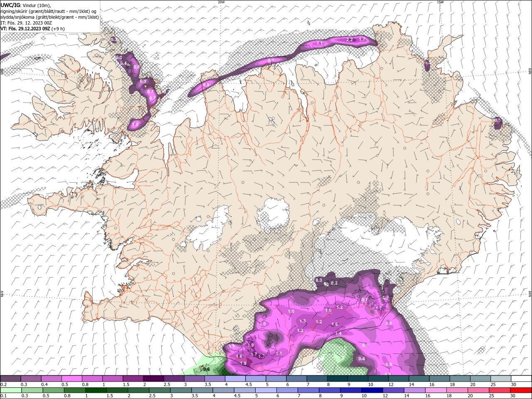Pick the white swatch ending the upper scale
The image size is (532, 399).
pyautogui.click(x=521, y=379)
